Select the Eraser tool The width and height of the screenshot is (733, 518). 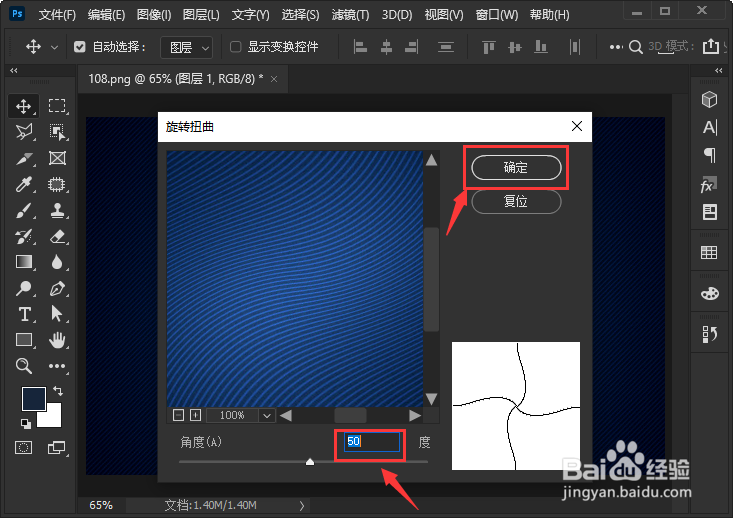tap(57, 237)
